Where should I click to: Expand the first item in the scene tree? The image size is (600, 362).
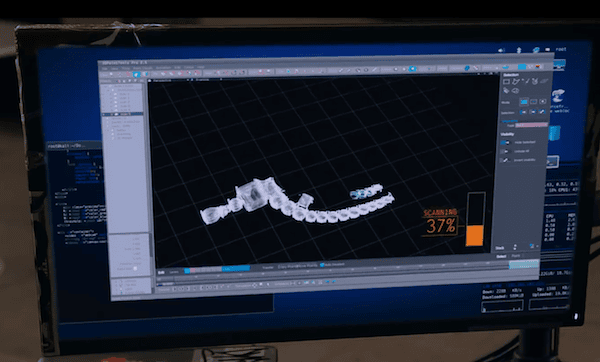[106, 86]
